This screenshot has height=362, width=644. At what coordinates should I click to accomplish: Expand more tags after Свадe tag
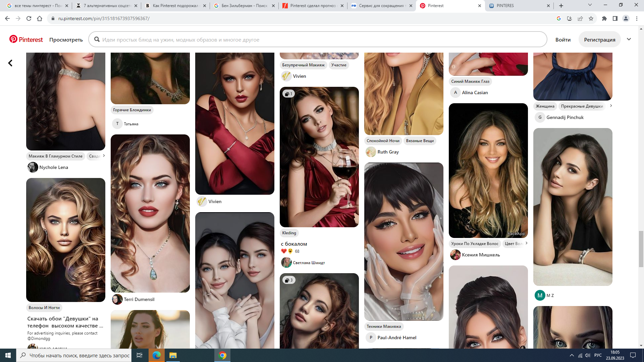click(104, 156)
